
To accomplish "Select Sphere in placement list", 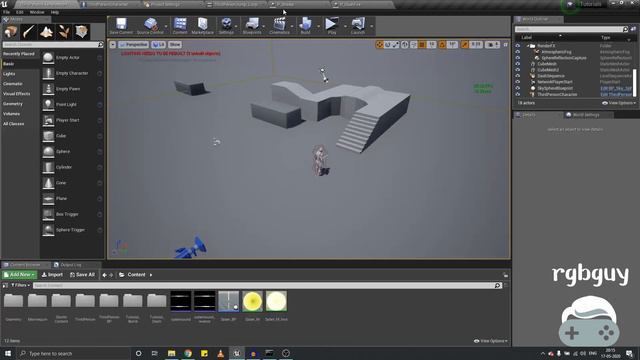I will [72, 152].
